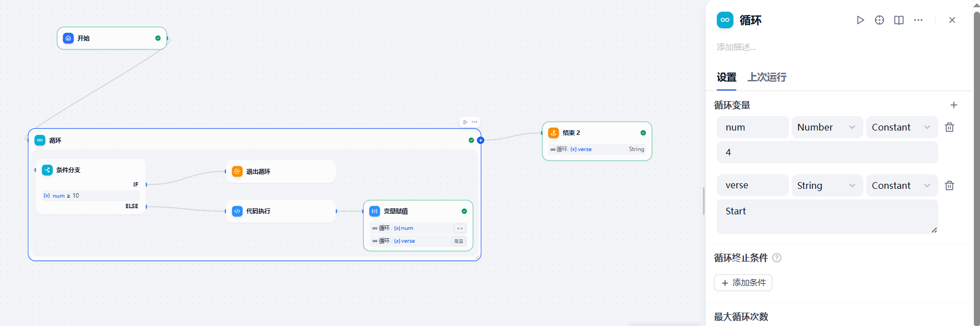Select the 循环 loop node icon on canvas
Image resolution: width=980 pixels, height=326 pixels.
click(40, 141)
